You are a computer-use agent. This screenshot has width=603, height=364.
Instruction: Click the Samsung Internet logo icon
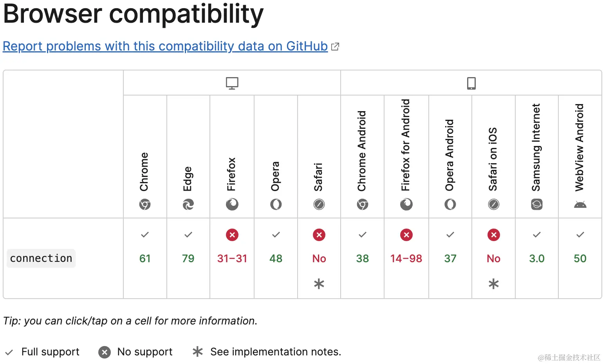537,204
